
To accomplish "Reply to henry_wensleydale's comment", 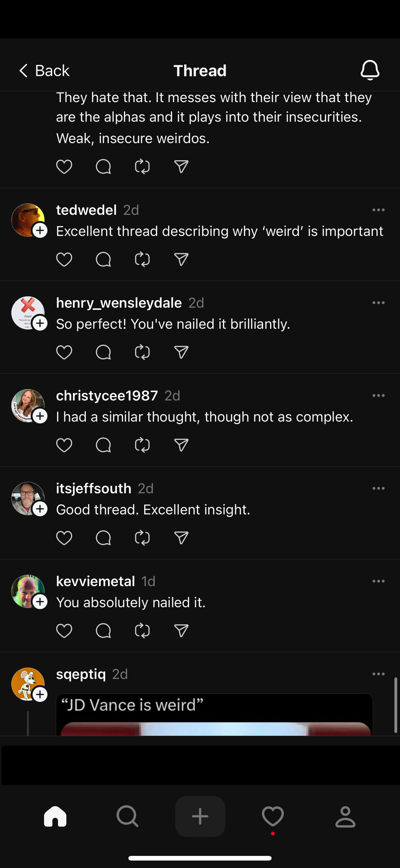I will pyautogui.click(x=103, y=352).
